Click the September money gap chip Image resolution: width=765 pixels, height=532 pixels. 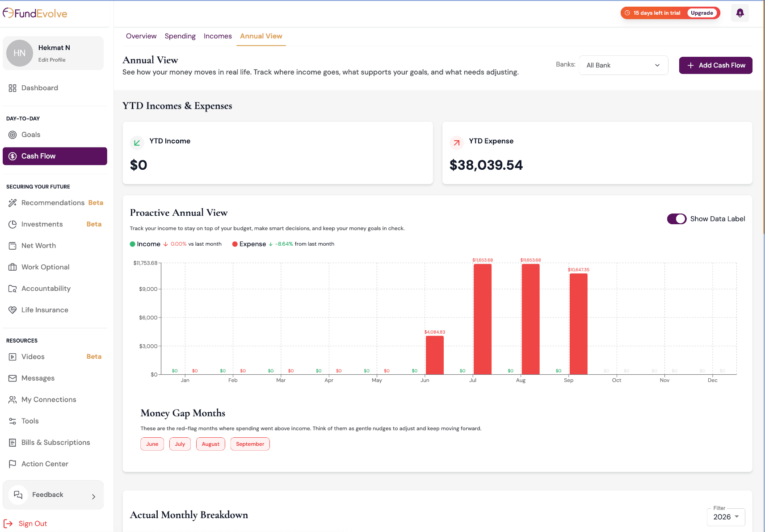coord(250,444)
